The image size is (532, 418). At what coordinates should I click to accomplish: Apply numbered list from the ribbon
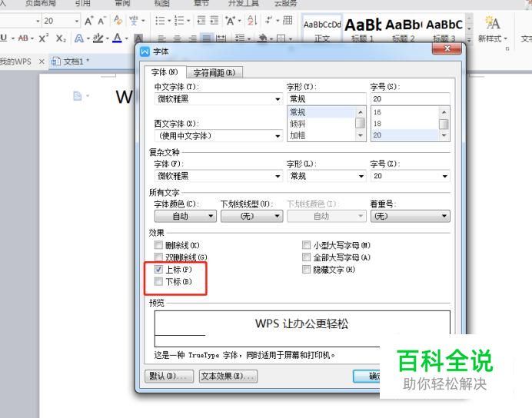tap(179, 21)
